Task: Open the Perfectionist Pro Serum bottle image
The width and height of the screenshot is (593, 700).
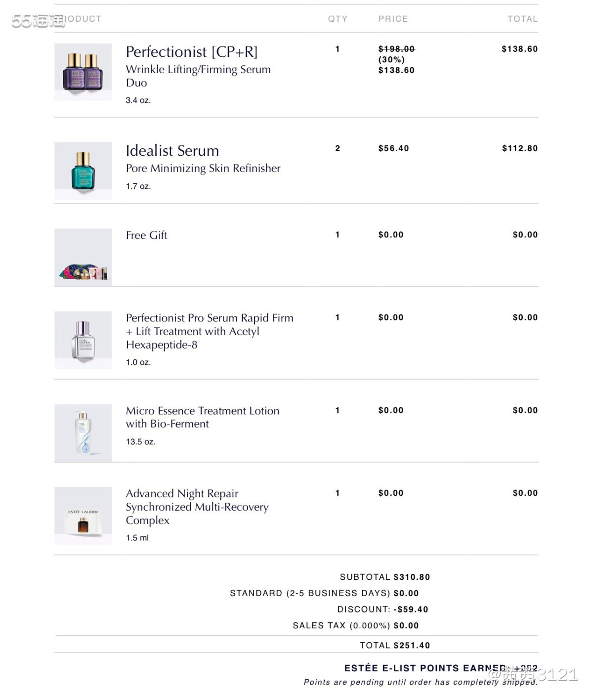Action: point(83,340)
